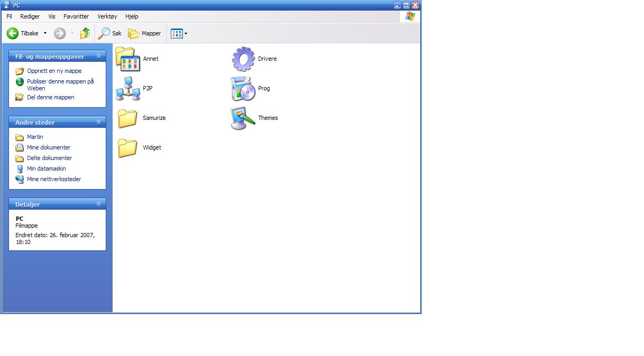Click the share icon beside Del denne mappen
This screenshot has width=644, height=356.
[x=20, y=97]
